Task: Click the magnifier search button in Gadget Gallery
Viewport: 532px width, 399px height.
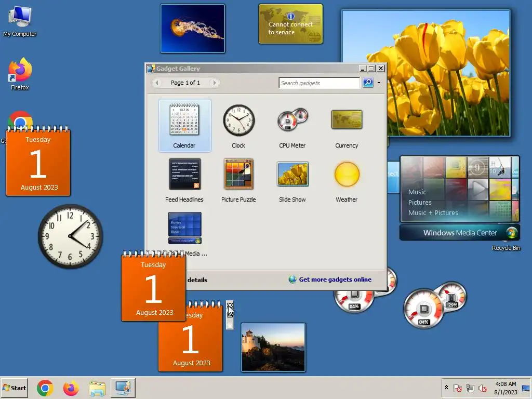Action: point(368,83)
